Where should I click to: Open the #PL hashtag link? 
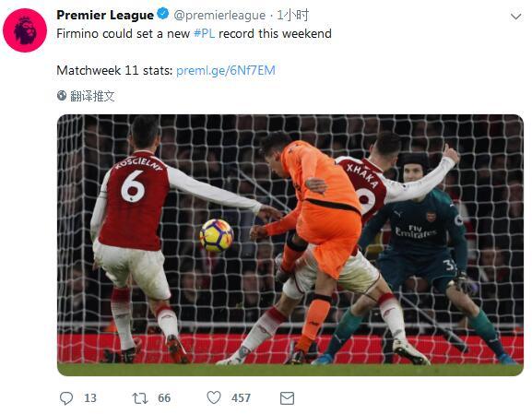click(x=205, y=33)
